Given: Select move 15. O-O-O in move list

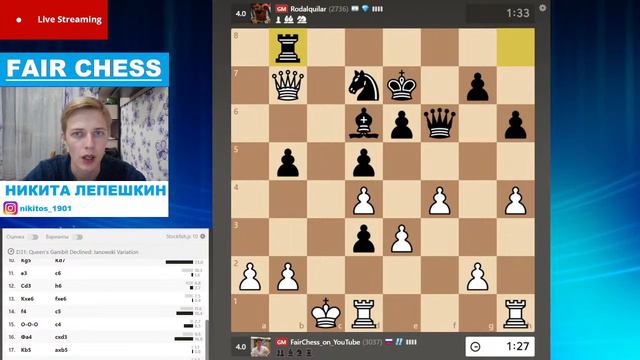Looking at the screenshot, I should coord(29,324).
